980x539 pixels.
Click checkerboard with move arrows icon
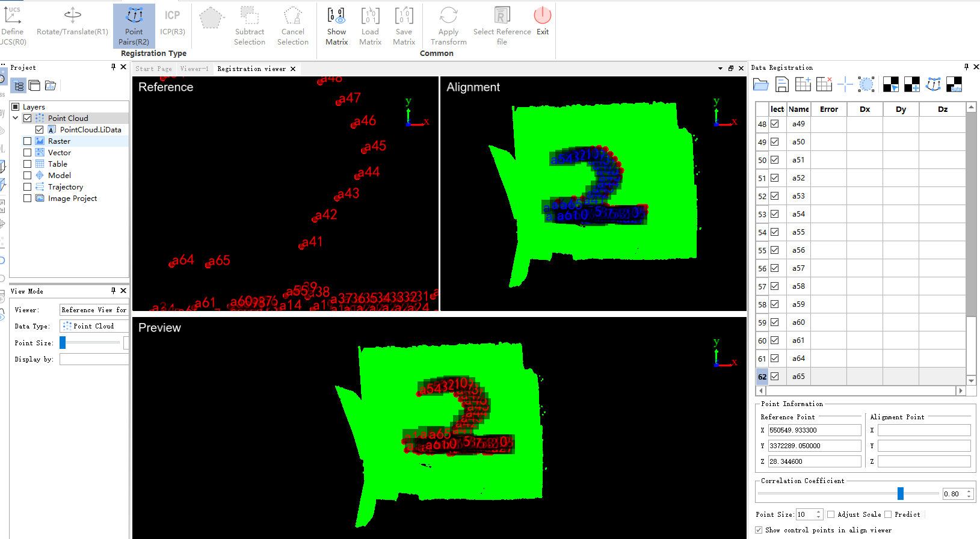[912, 85]
